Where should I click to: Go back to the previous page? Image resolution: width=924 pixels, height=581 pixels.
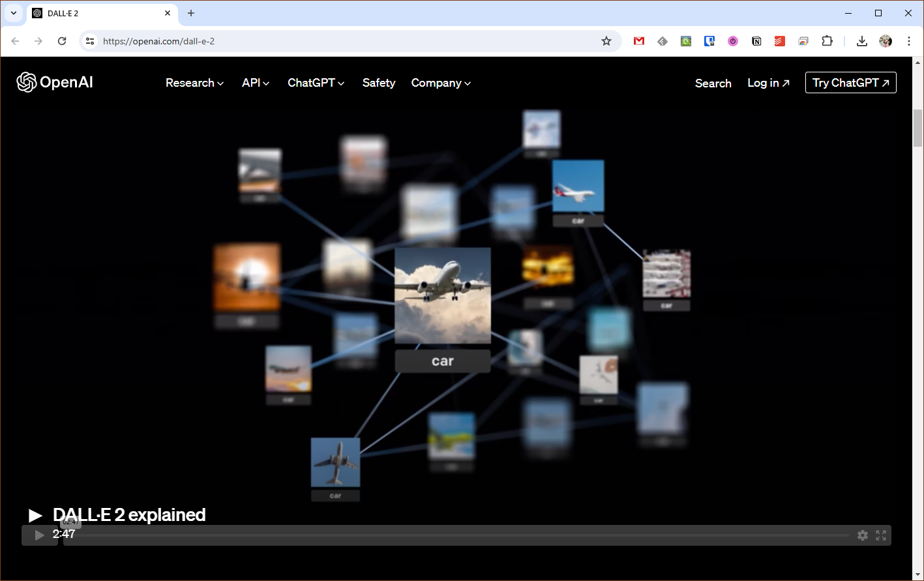pyautogui.click(x=15, y=41)
